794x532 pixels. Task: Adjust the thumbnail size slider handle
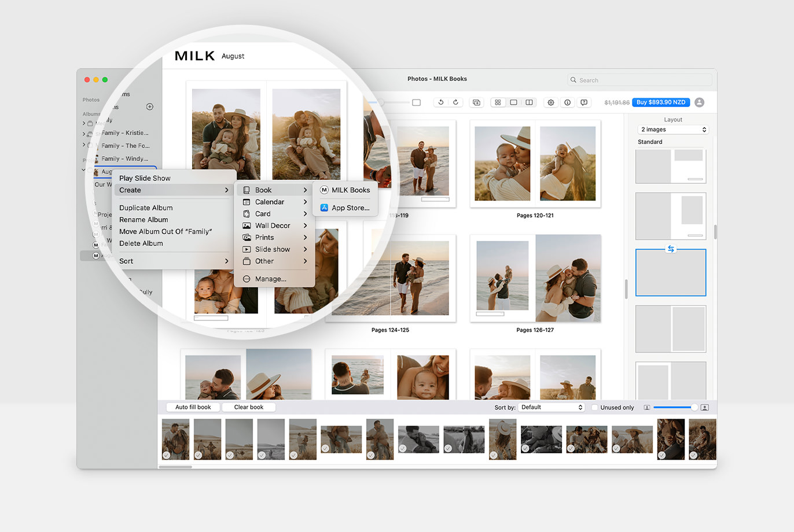(694, 408)
